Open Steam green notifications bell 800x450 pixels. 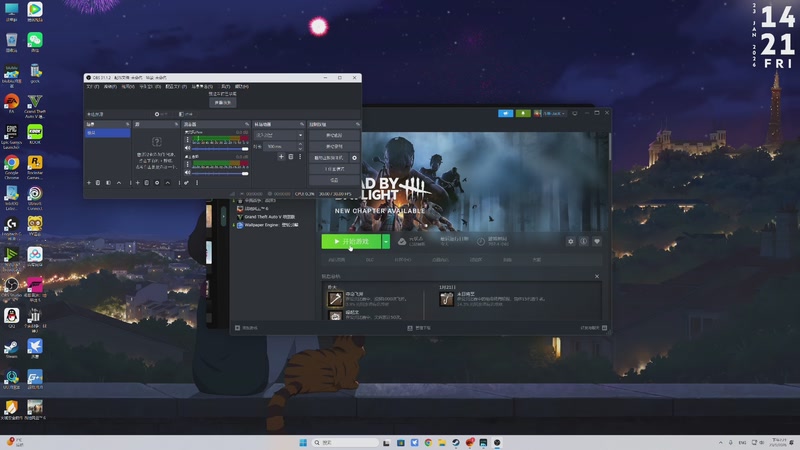[523, 113]
